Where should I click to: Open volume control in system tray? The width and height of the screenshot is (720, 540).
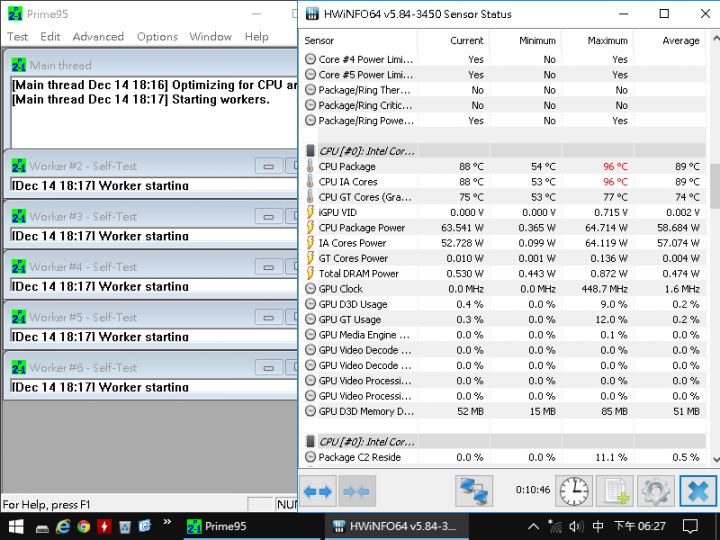point(575,527)
